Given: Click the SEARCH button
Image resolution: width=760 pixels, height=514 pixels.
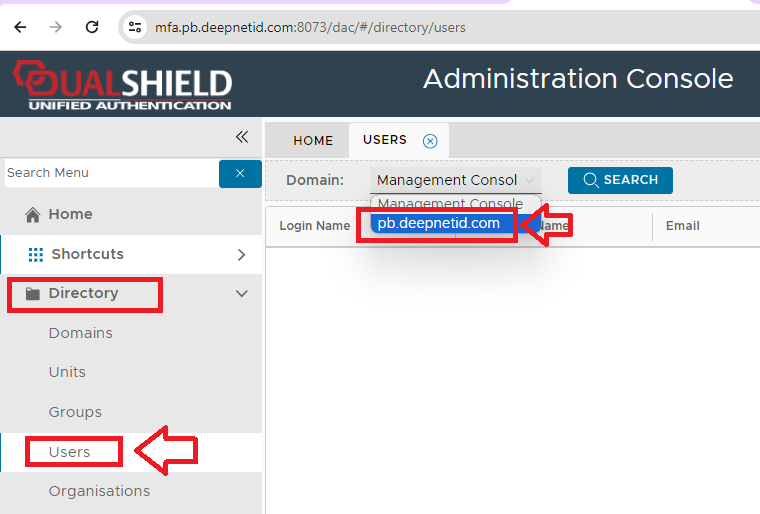Looking at the screenshot, I should 620,180.
